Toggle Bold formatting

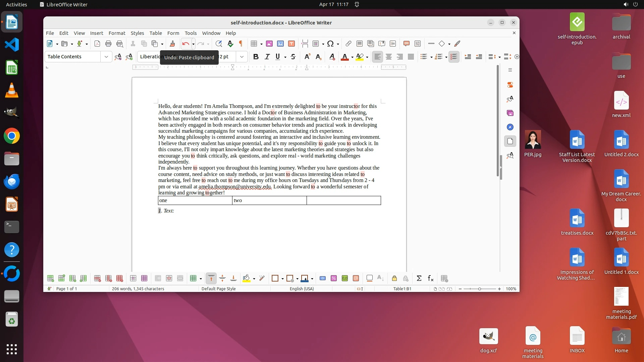[x=256, y=57]
